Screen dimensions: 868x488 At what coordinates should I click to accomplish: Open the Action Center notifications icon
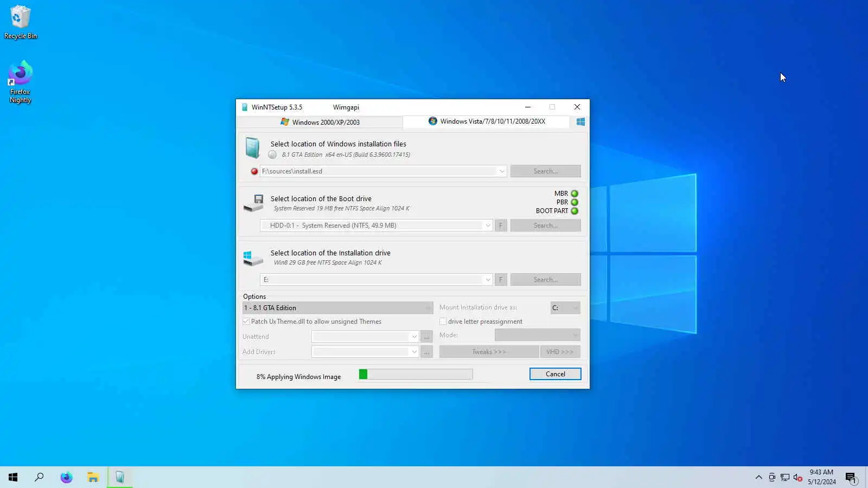tap(851, 478)
